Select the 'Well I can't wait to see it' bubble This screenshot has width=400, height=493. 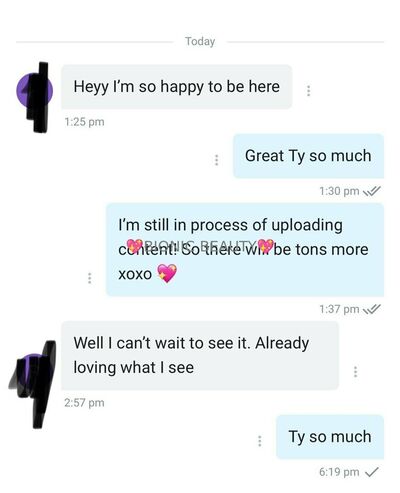click(200, 355)
